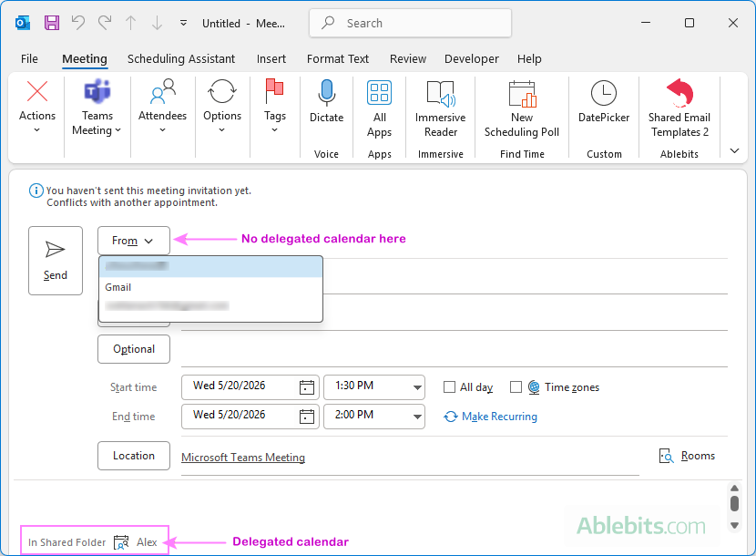Open the End time calendar picker icon
756x556 pixels.
click(307, 416)
